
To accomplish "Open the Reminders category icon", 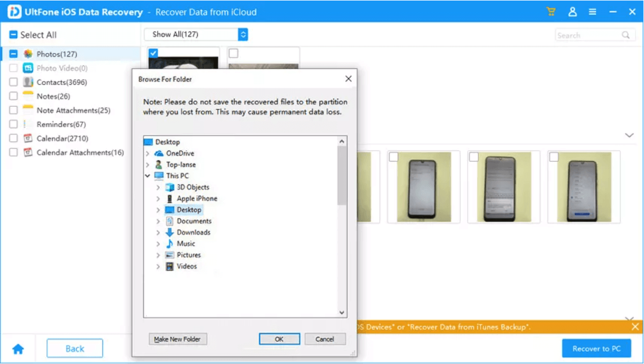I will tap(27, 124).
